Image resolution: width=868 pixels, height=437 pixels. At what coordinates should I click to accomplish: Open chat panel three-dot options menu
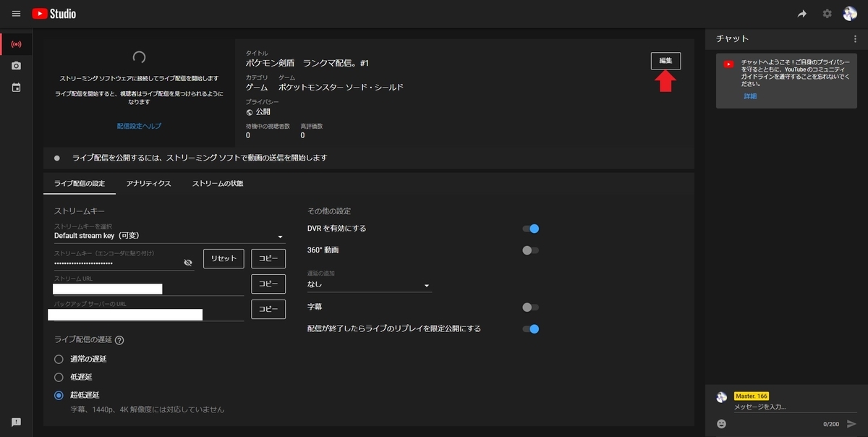pos(855,38)
